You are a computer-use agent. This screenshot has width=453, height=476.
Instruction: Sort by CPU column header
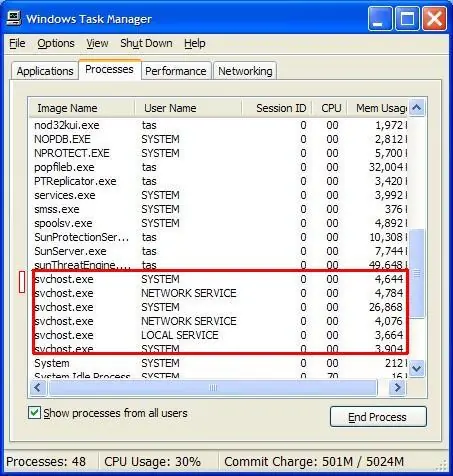click(x=329, y=108)
